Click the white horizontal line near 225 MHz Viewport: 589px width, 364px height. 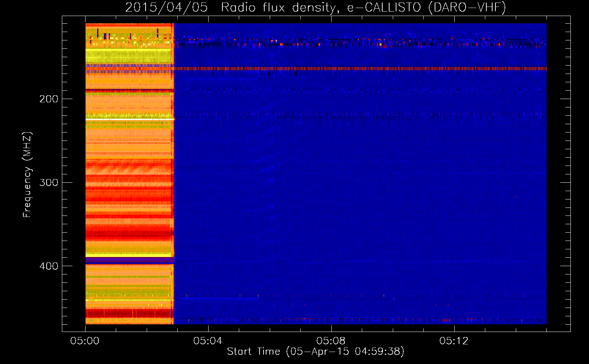tap(129, 119)
